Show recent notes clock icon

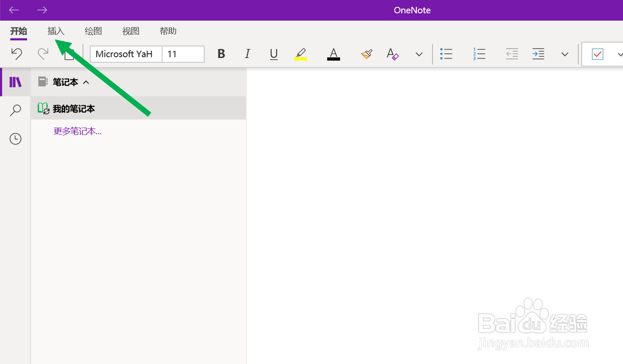point(15,139)
